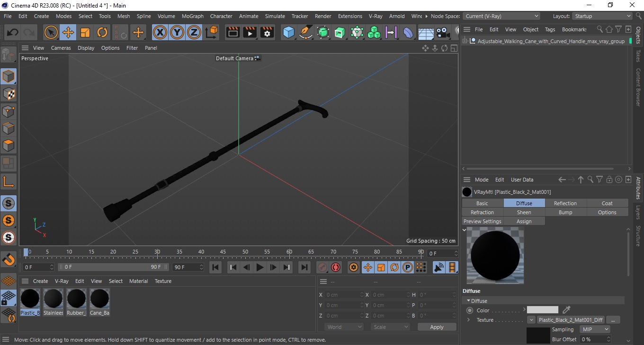
Task: Add a Subdivision Surface generator
Action: click(x=323, y=33)
